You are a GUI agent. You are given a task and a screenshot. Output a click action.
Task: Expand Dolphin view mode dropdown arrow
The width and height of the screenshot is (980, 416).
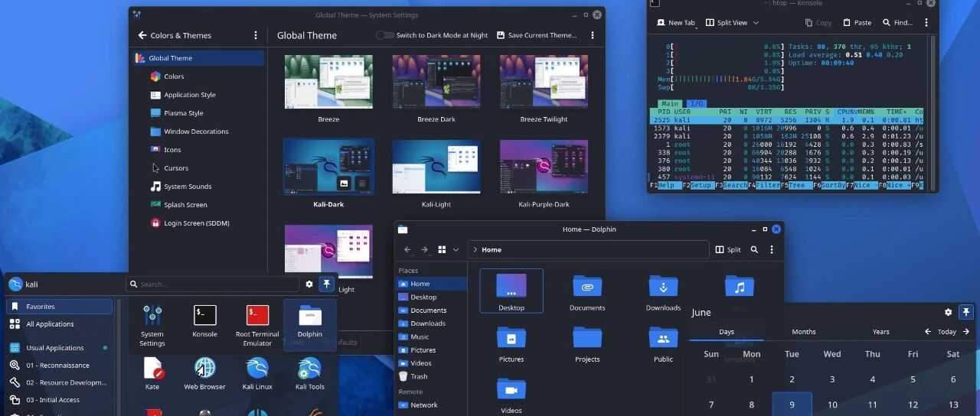pyautogui.click(x=456, y=249)
